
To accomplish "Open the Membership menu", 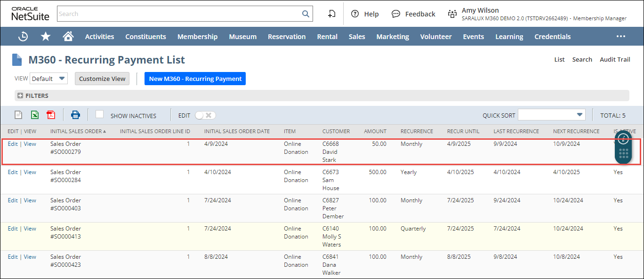I will point(197,37).
